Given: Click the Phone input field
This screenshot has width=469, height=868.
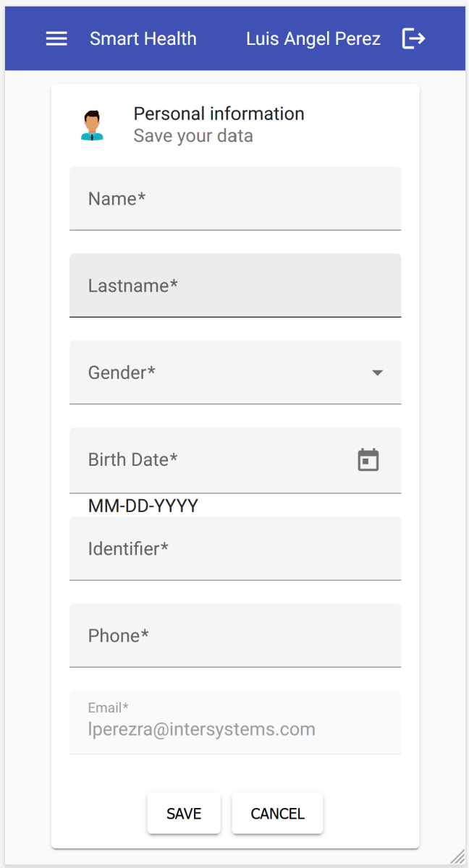Looking at the screenshot, I should tap(235, 636).
